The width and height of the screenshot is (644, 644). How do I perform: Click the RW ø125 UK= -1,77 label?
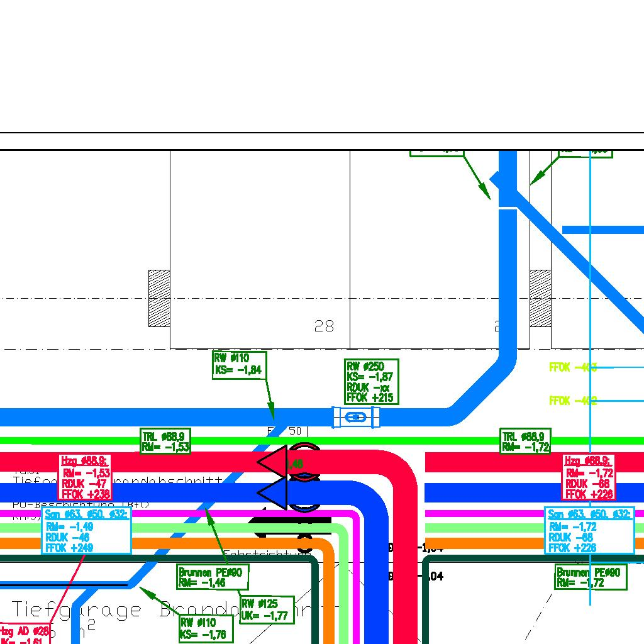[x=267, y=609]
